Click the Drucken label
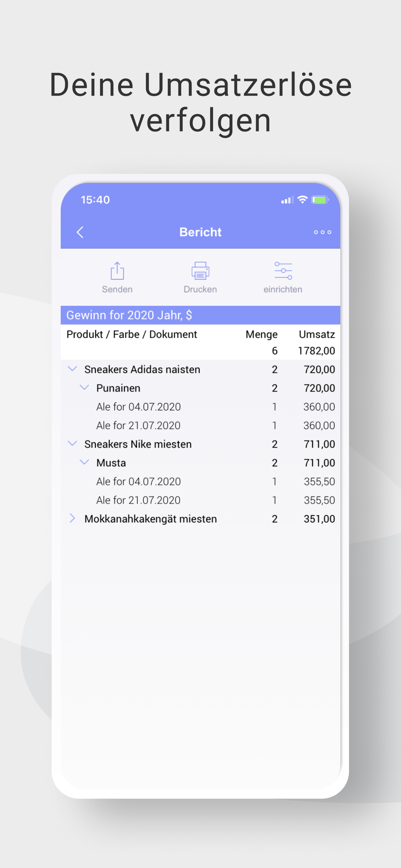The width and height of the screenshot is (401, 868). point(200,289)
